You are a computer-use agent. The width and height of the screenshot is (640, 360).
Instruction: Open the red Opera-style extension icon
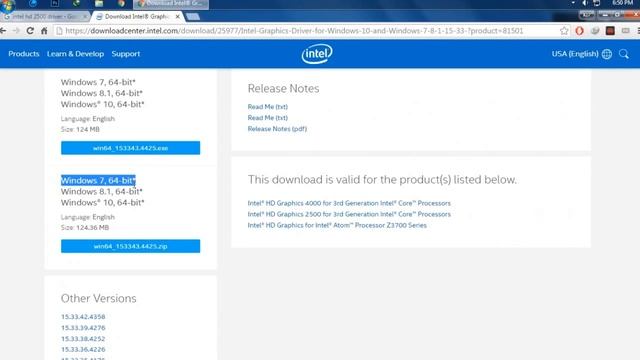(x=579, y=31)
